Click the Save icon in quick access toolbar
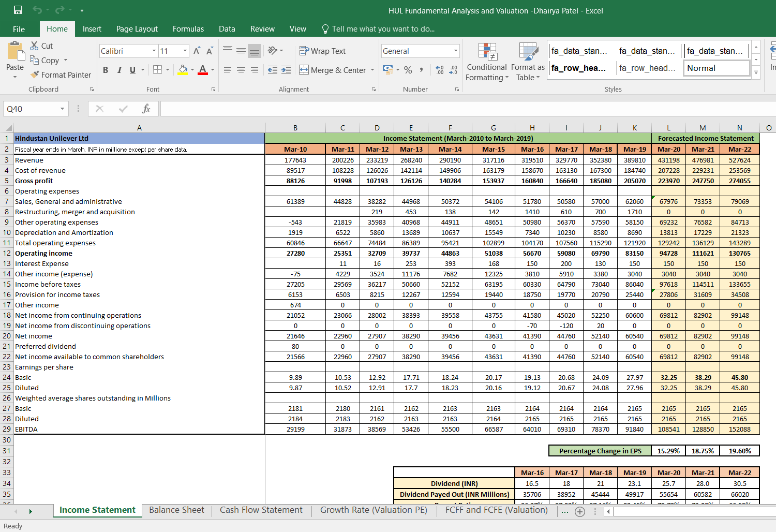This screenshot has width=776, height=532. click(x=18, y=10)
